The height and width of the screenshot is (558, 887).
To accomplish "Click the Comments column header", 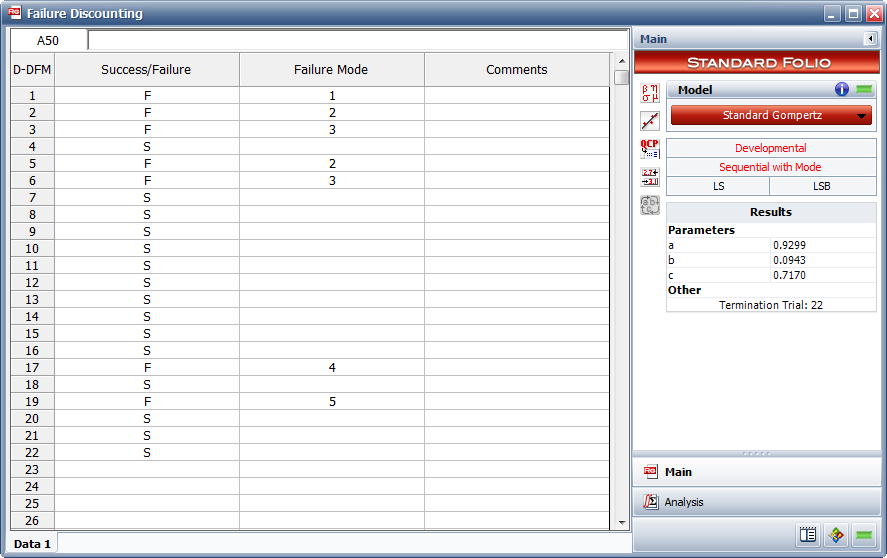I will (517, 70).
